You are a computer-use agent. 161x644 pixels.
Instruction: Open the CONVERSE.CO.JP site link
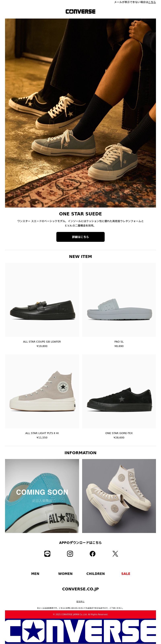[x=80, y=589]
